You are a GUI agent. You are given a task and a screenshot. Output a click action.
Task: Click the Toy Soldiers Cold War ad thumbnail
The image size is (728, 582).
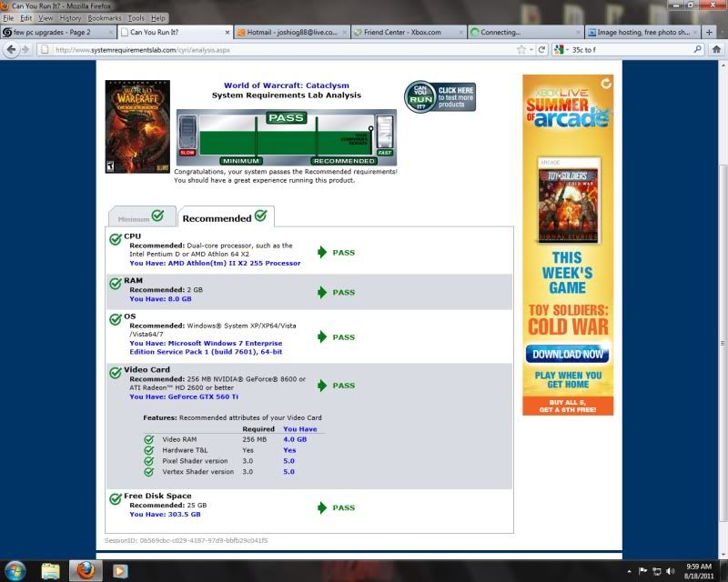coord(568,200)
